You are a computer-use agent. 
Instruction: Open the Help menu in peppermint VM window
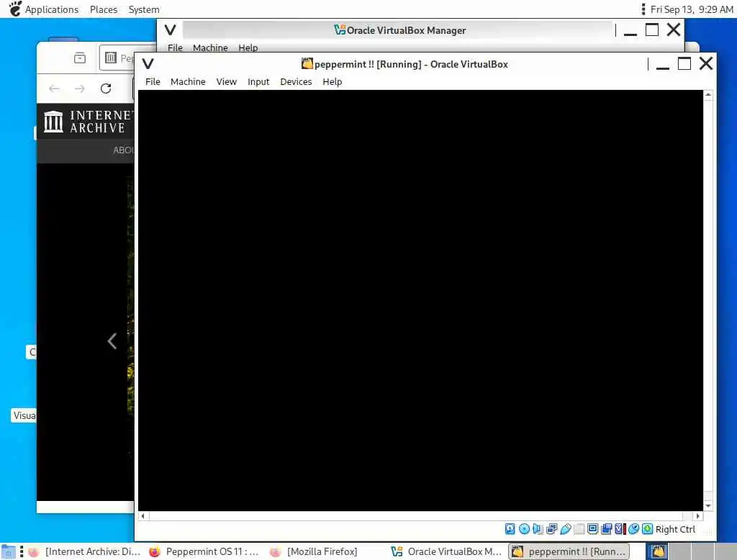[333, 82]
